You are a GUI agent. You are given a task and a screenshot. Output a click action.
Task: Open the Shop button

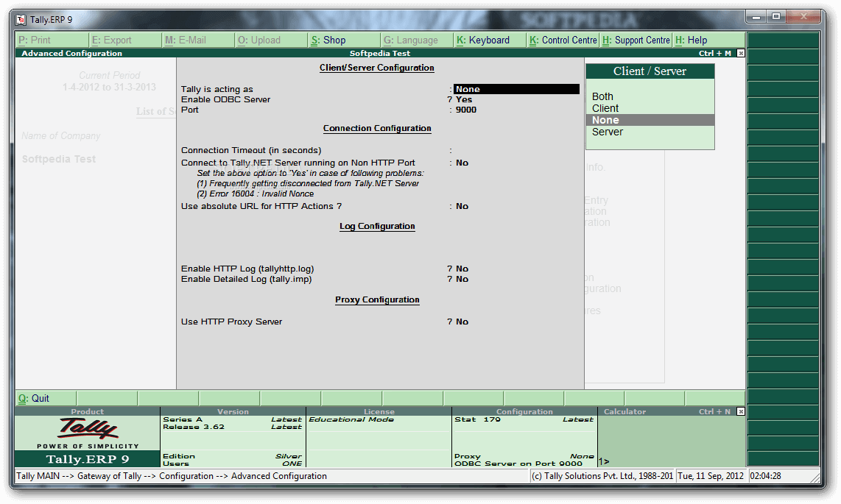point(345,40)
